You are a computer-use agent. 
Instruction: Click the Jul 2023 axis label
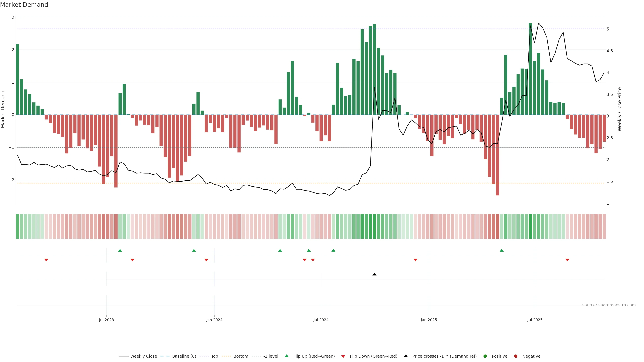106,320
